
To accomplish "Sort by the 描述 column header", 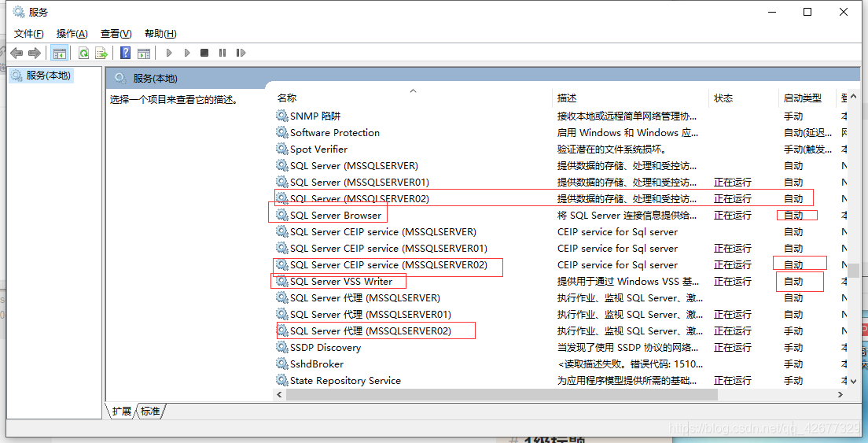I will [x=567, y=98].
